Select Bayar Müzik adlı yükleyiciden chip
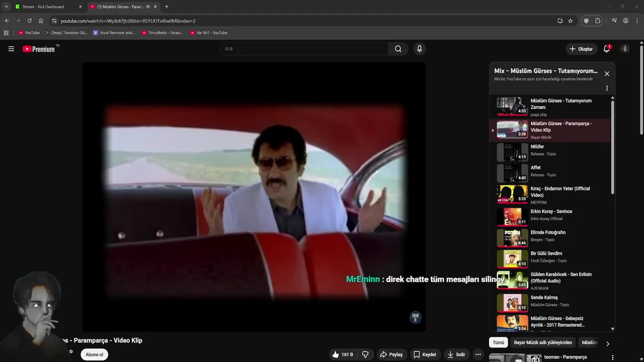 tap(543, 342)
